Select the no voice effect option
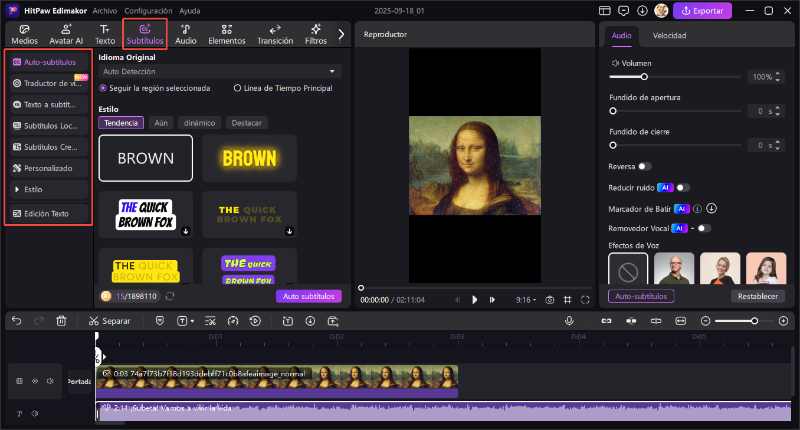 click(628, 269)
